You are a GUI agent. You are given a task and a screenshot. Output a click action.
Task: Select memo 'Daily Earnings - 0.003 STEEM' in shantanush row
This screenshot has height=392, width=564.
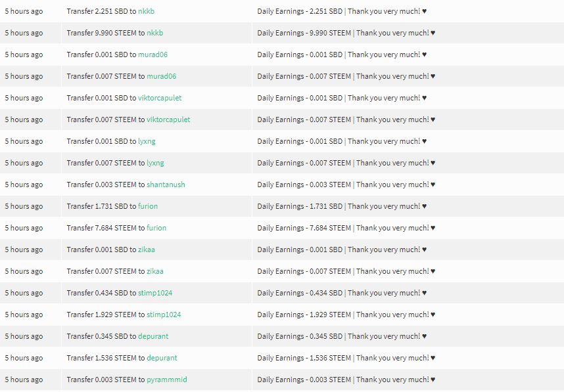pos(304,185)
